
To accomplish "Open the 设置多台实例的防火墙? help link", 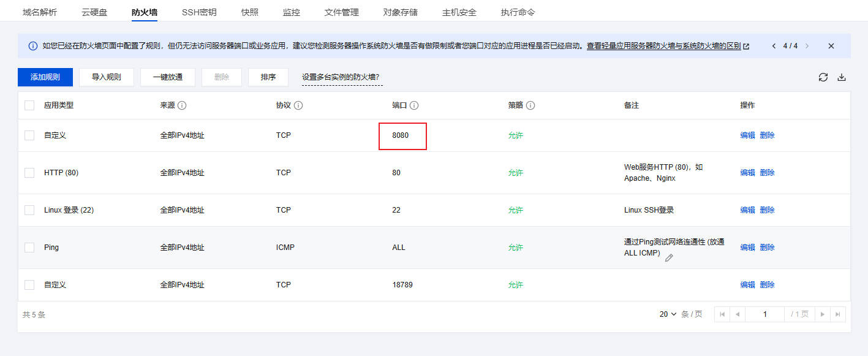I will tap(341, 77).
